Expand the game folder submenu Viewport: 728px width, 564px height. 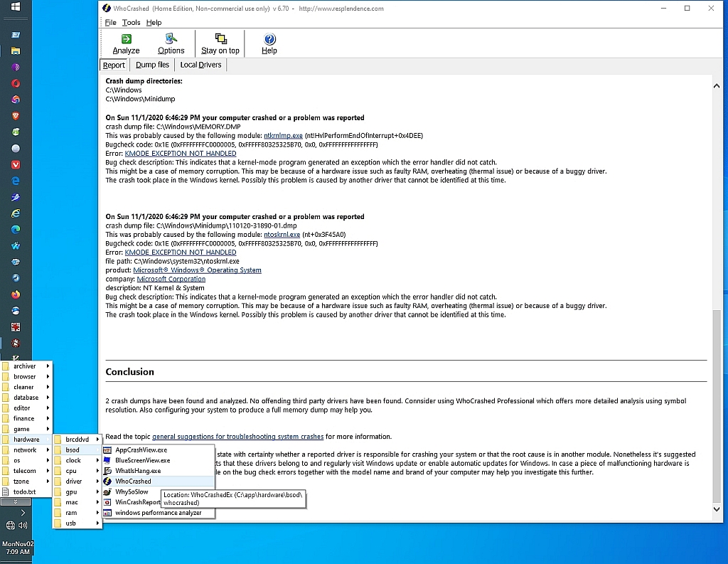26,430
